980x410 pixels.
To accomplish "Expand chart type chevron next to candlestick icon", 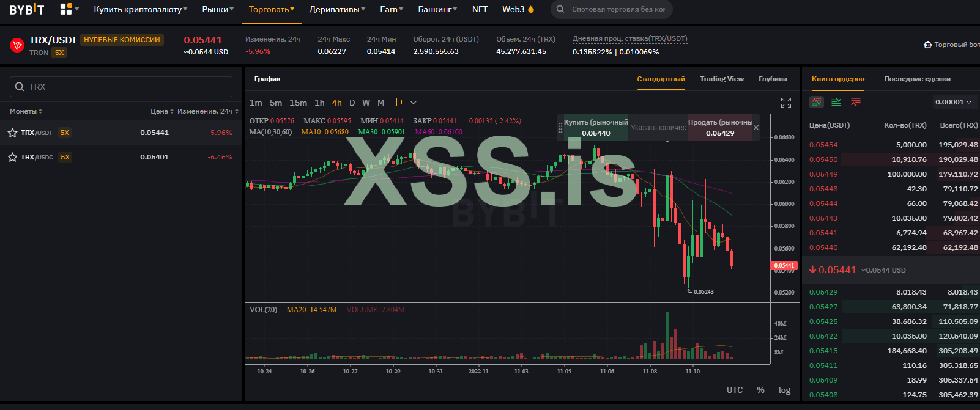I will click(414, 103).
